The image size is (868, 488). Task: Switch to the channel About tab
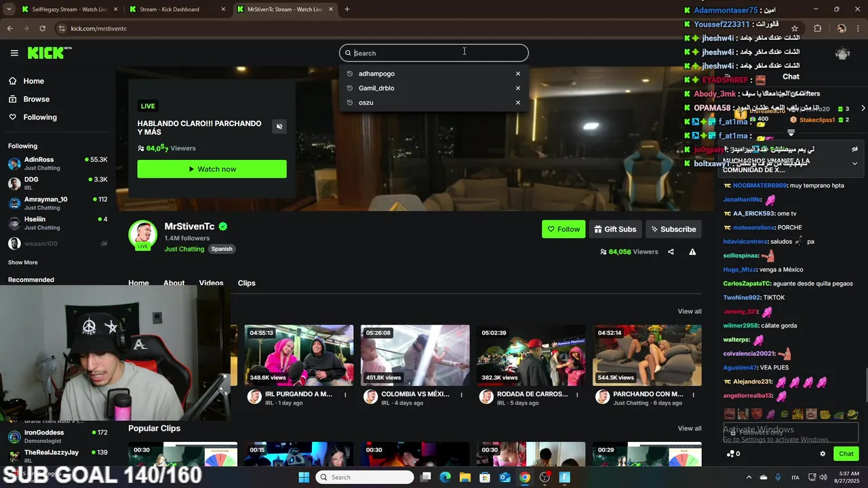pyautogui.click(x=174, y=283)
